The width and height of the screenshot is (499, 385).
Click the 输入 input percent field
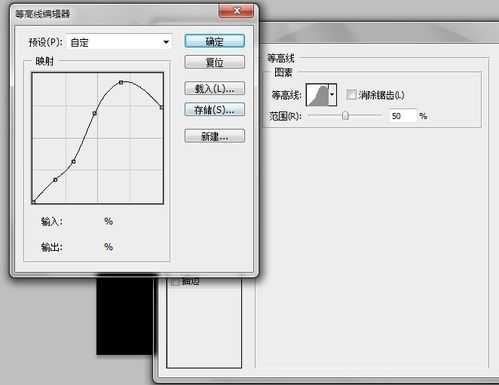(x=83, y=221)
